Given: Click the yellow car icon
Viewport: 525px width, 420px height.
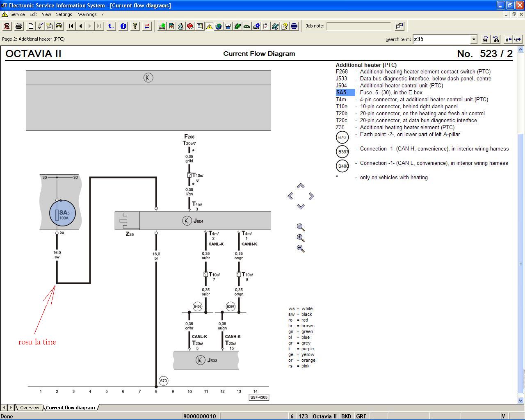Looking at the screenshot, I should [59, 26].
